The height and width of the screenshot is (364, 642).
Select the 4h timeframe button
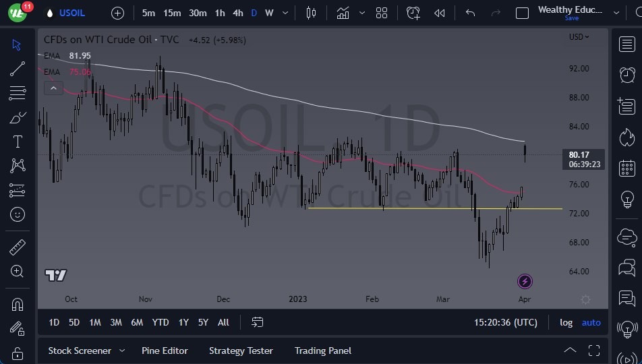(x=237, y=13)
